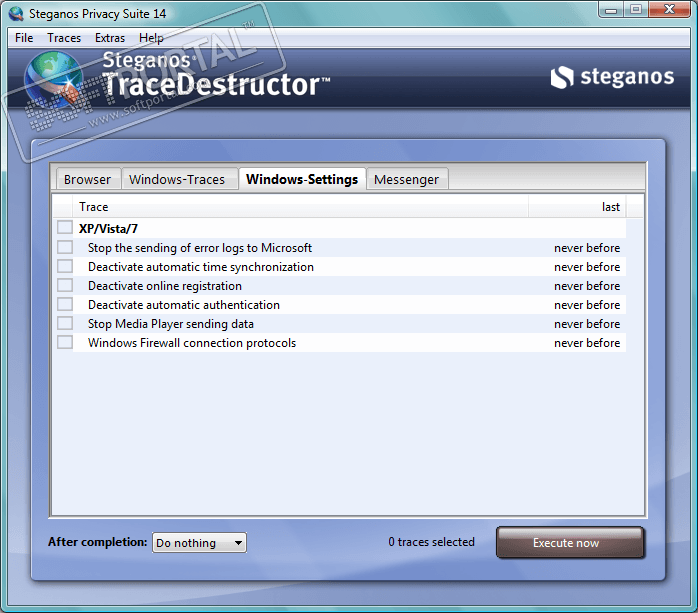Click the 'After completion:' label
The image size is (698, 613).
coord(97,542)
